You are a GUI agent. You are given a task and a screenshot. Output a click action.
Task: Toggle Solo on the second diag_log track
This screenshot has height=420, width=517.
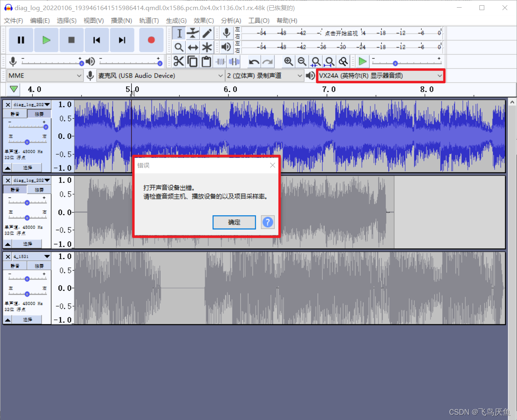[x=39, y=190]
